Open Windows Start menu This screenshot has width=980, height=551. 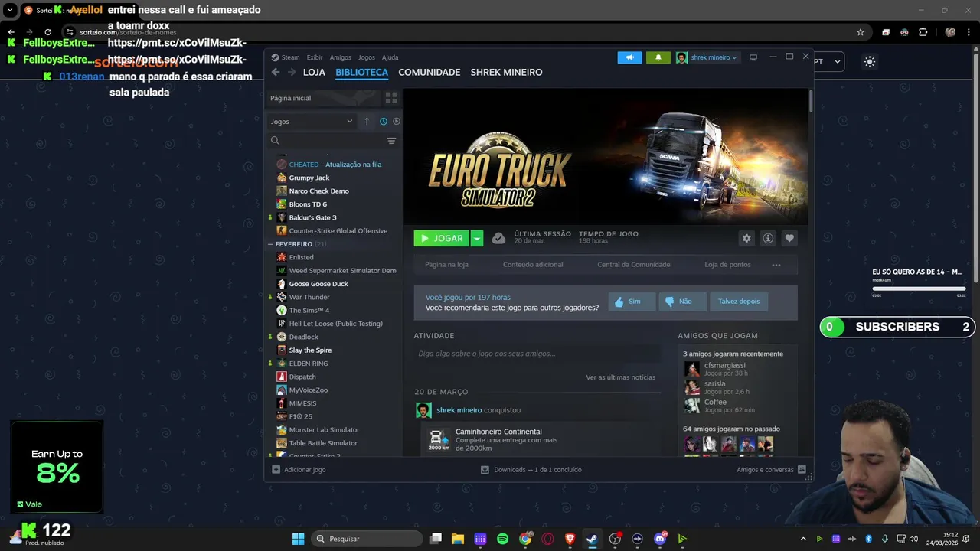(298, 539)
